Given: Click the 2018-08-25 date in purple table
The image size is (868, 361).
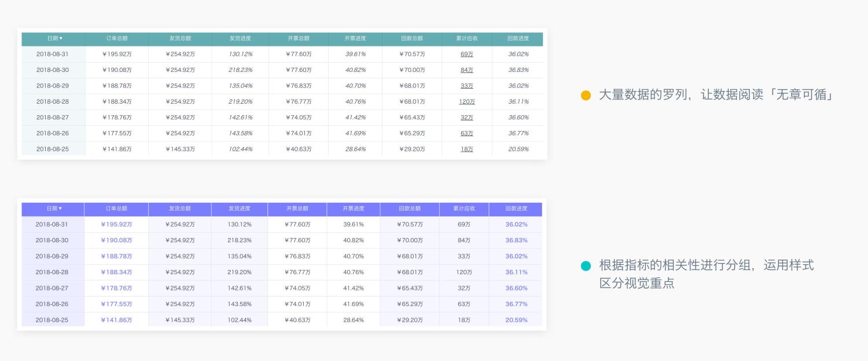Looking at the screenshot, I should tap(52, 320).
